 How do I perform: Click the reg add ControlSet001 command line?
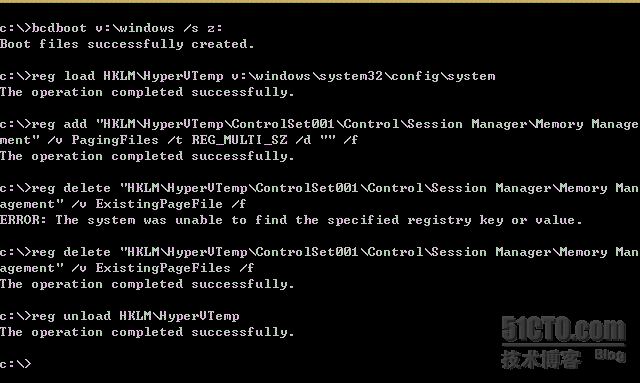[x=319, y=124]
